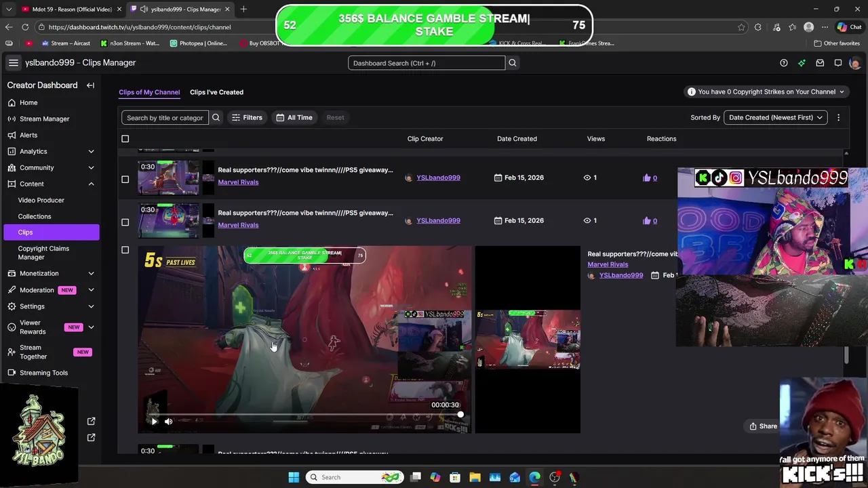Open Task View from the taskbar
The image size is (868, 488).
coord(416,477)
